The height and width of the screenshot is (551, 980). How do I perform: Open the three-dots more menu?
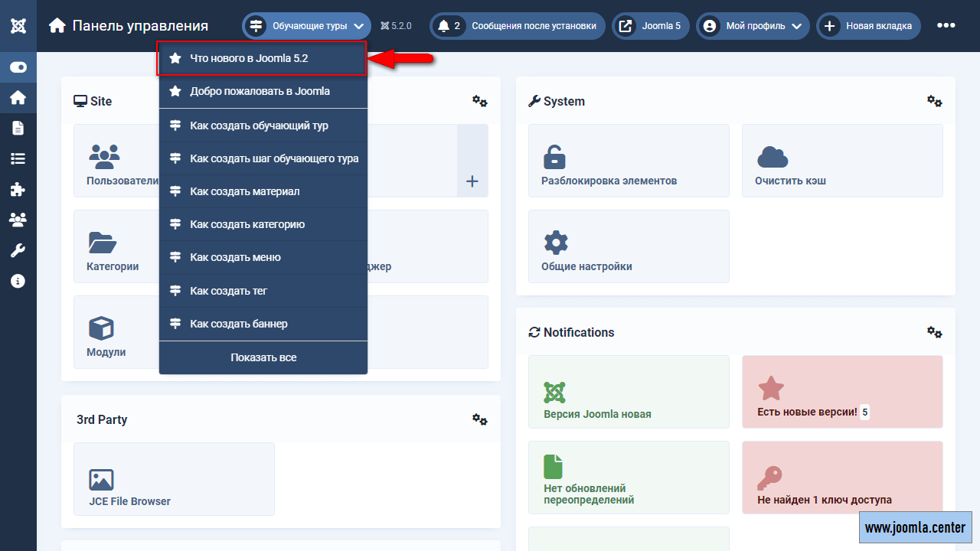coord(946,25)
